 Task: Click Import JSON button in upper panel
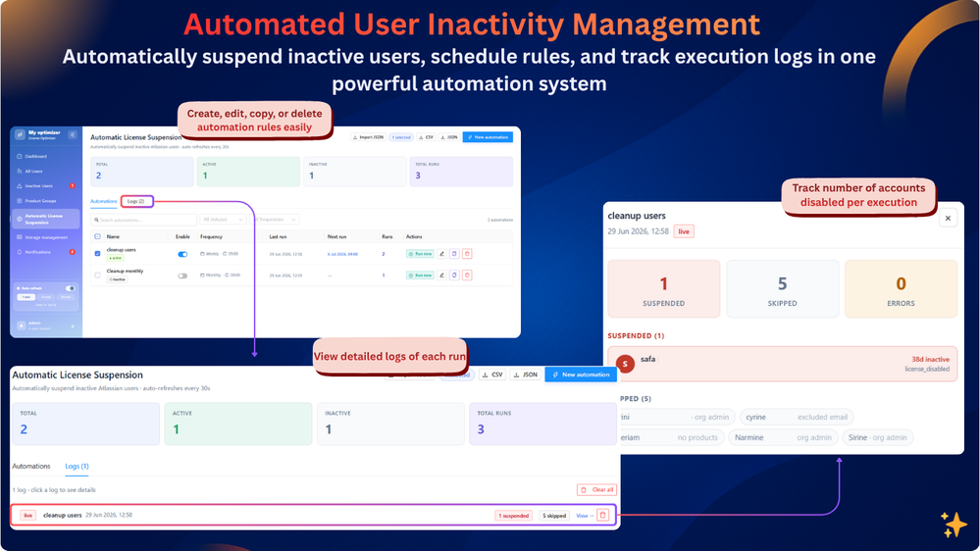(x=368, y=137)
